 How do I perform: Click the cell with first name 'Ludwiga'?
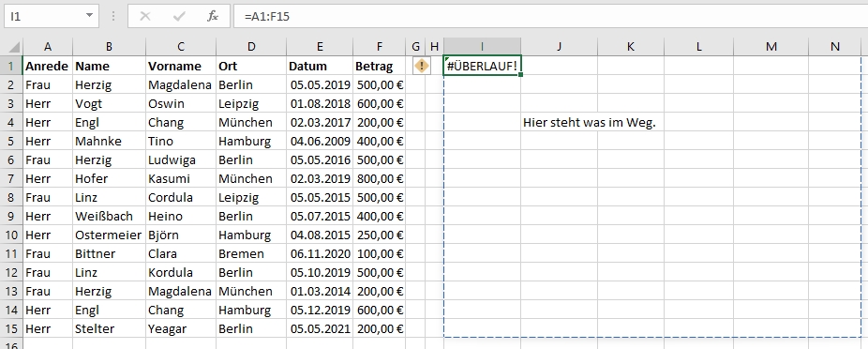coord(181,160)
